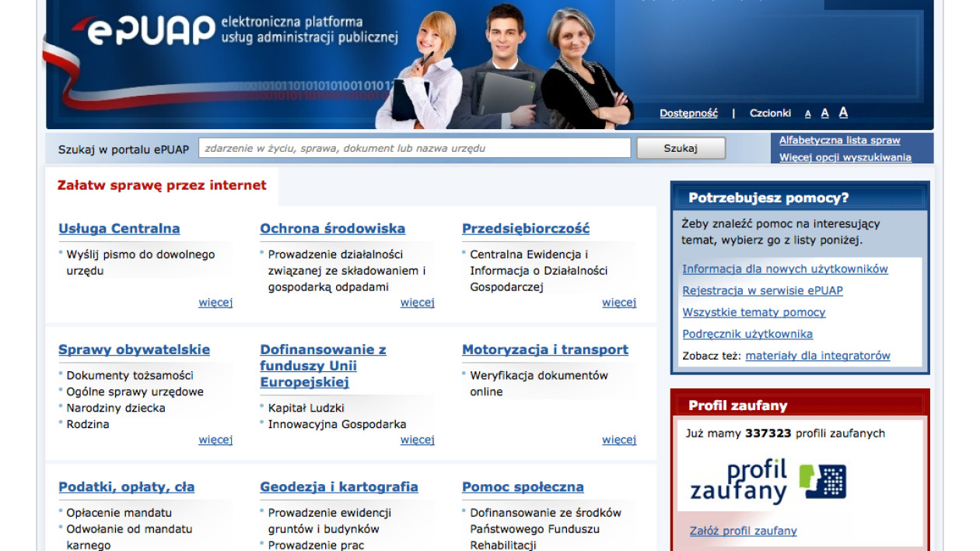
Task: Click 'Ogólne sprawy urzędowe' item
Action: click(135, 391)
